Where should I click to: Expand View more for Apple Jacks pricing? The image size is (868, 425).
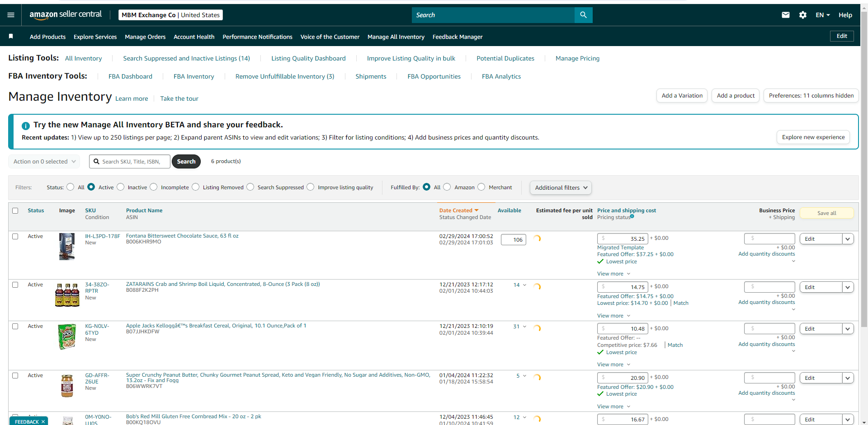613,364
